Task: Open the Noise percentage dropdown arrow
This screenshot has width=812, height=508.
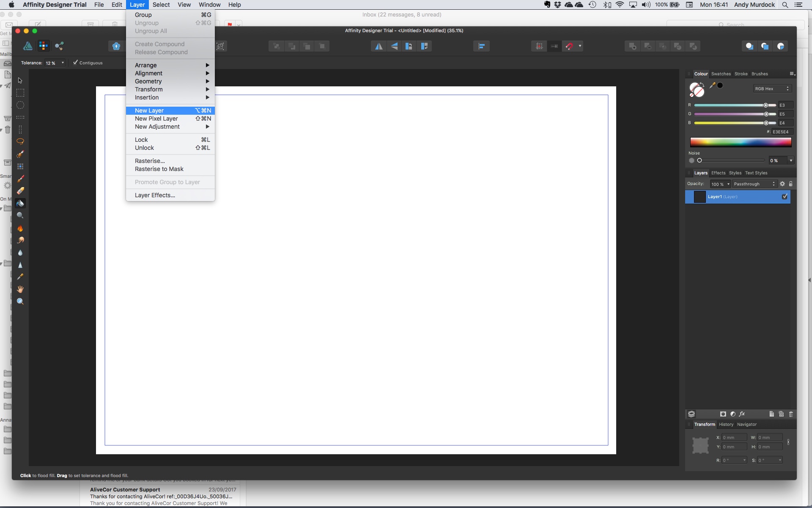Action: click(791, 160)
